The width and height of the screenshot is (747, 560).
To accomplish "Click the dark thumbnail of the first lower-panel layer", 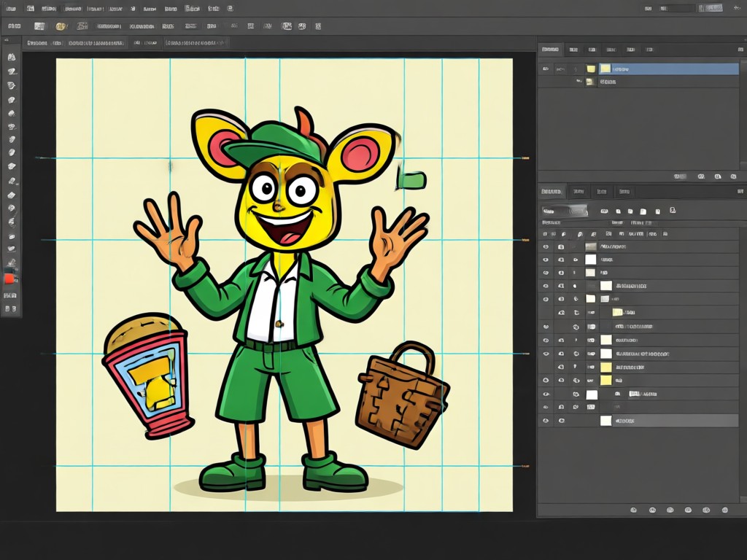I will click(591, 246).
